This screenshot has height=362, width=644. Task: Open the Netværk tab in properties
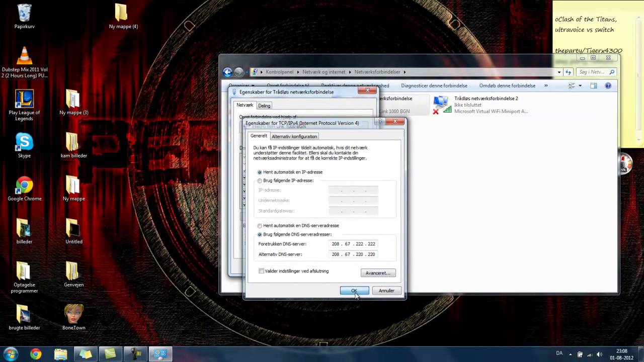[x=245, y=105]
